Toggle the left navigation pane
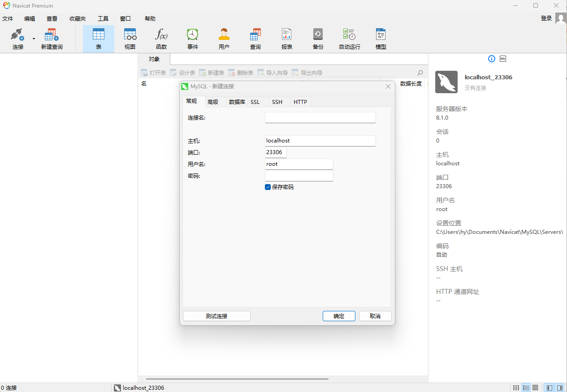Viewport: 567px width, 392px height. [550, 388]
